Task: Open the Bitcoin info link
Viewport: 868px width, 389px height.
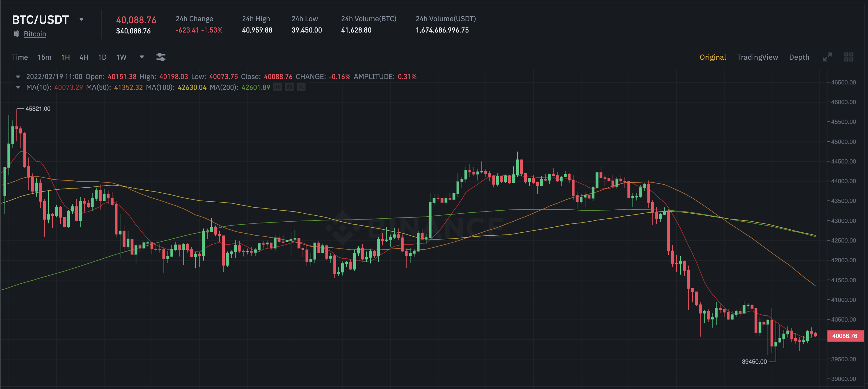Action: tap(35, 34)
